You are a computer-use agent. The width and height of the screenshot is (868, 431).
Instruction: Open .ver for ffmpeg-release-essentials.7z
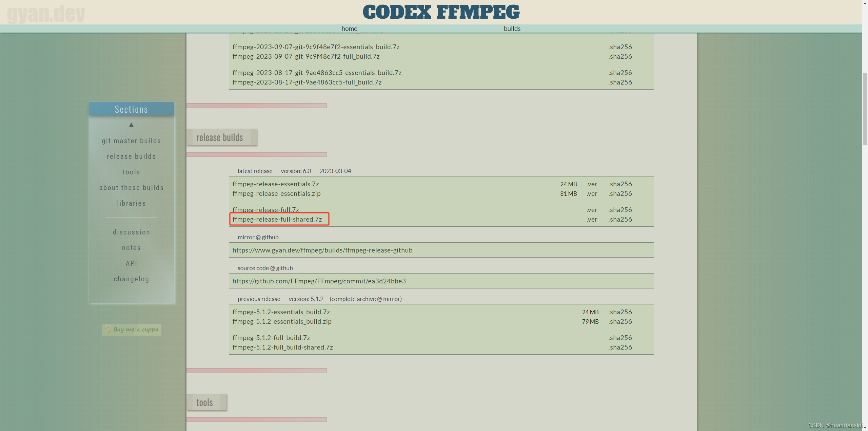(592, 184)
